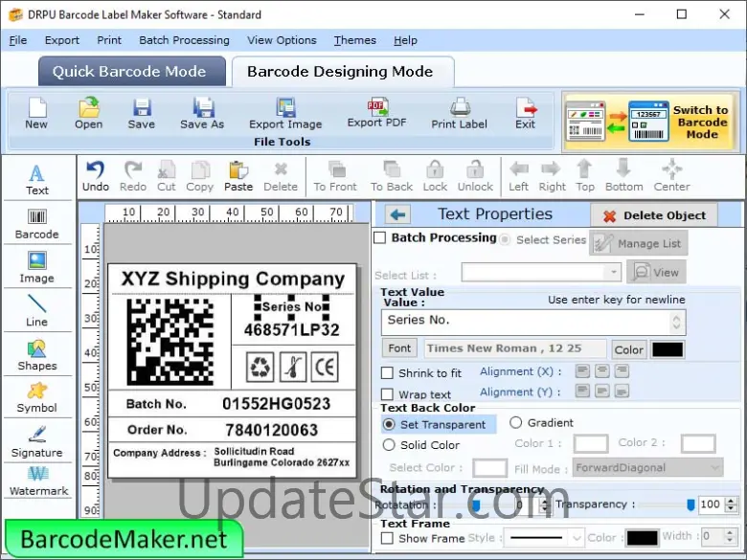Go back with Text Properties arrow
This screenshot has height=560, width=747.
coord(397,214)
